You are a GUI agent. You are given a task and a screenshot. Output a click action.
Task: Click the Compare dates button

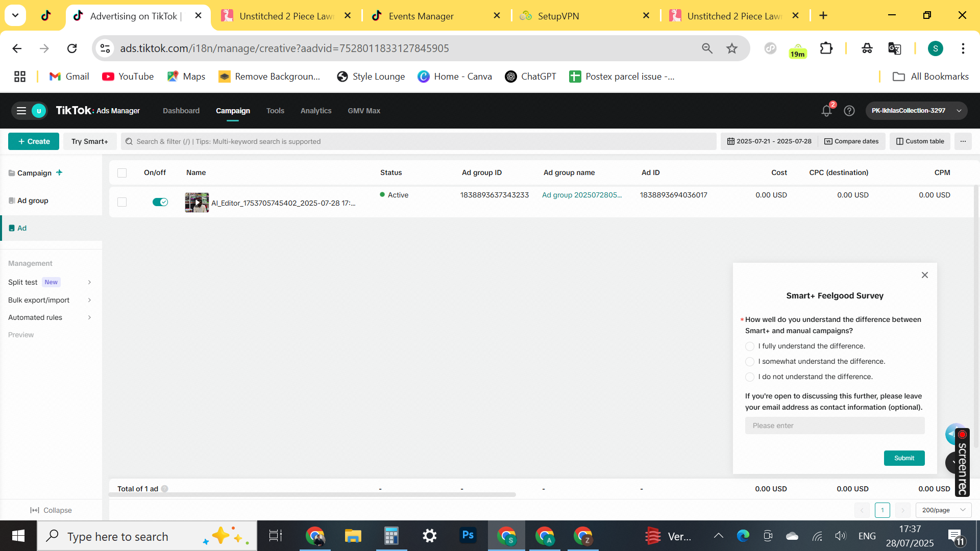[851, 141]
